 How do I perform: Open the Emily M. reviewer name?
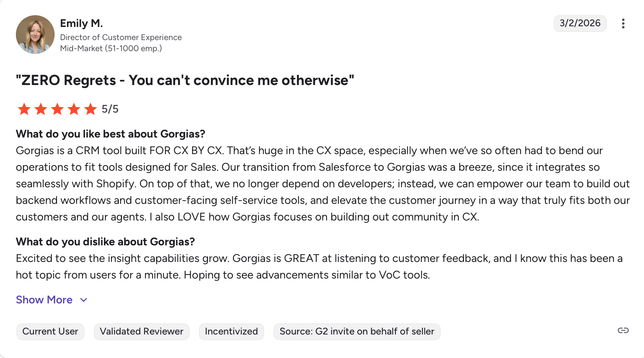tap(82, 23)
